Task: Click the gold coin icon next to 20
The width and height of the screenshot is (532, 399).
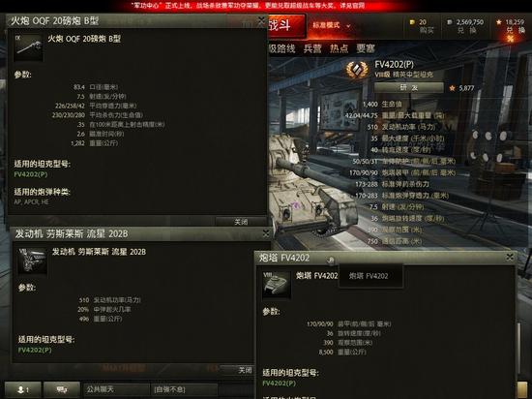Action: click(x=413, y=22)
